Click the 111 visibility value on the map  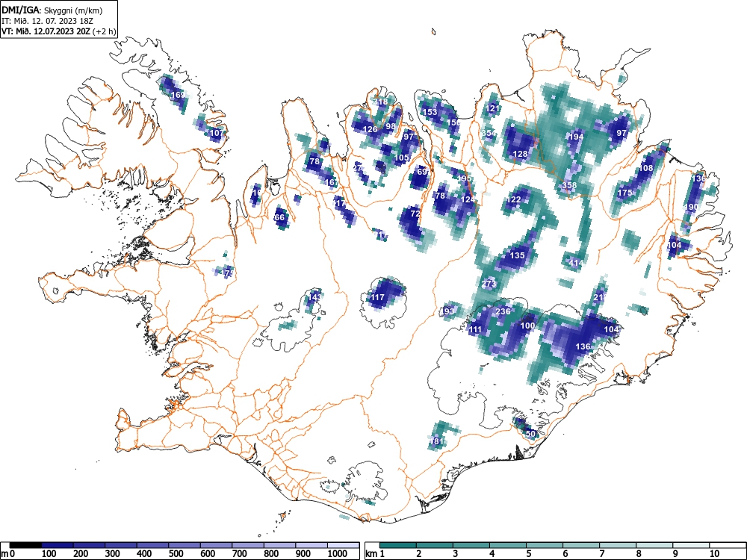pyautogui.click(x=475, y=329)
